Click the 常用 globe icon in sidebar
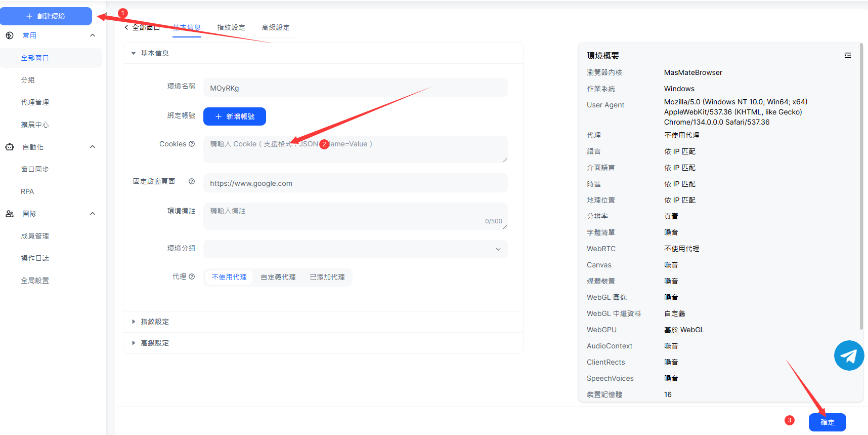868x435 pixels. (x=10, y=35)
